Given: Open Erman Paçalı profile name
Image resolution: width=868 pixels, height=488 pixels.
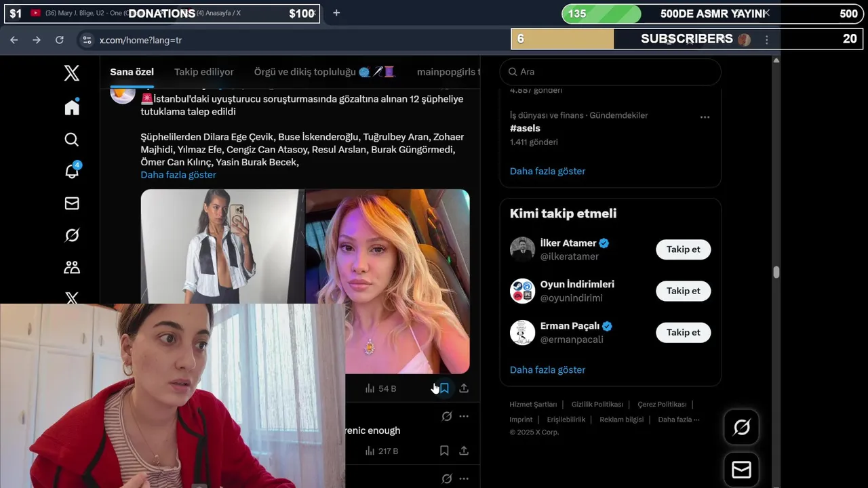Looking at the screenshot, I should [x=570, y=326].
